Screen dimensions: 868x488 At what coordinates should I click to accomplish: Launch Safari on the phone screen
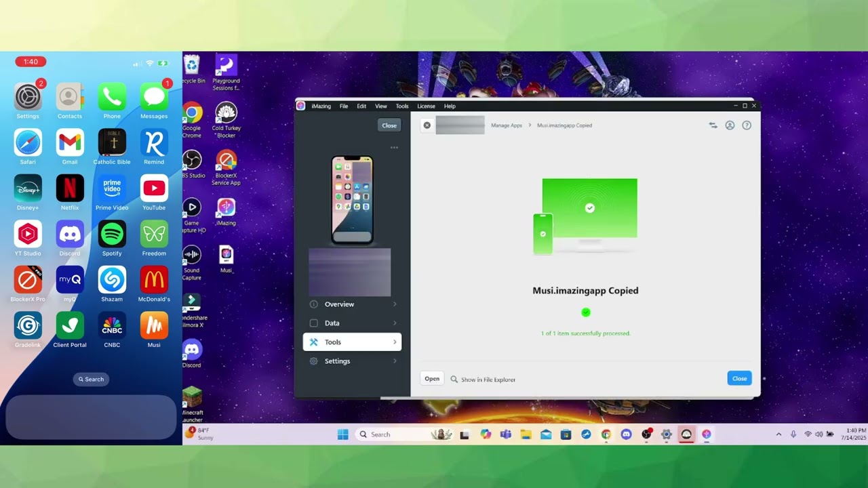(28, 142)
